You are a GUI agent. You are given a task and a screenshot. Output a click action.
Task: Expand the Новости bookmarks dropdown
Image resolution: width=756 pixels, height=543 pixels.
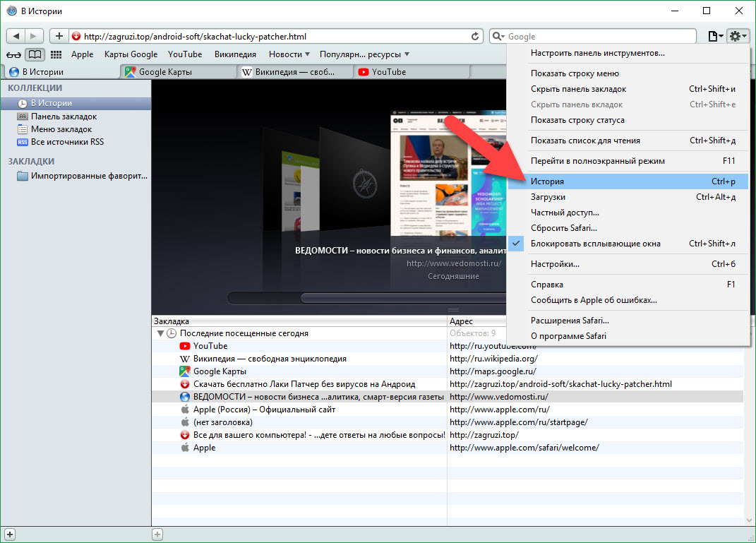point(289,54)
